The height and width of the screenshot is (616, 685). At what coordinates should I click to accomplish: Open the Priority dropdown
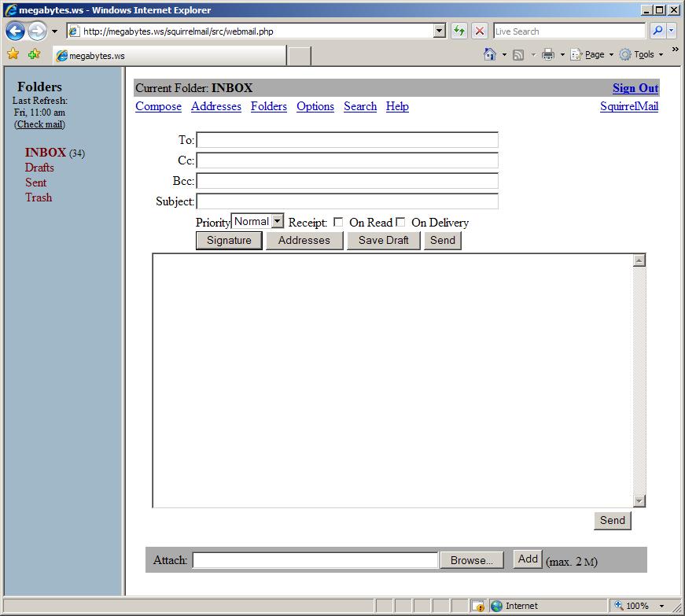257,222
